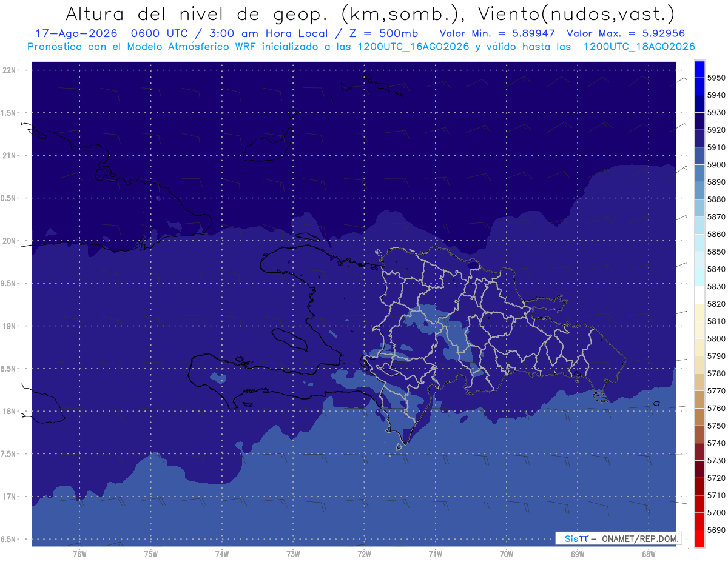Image resolution: width=728 pixels, height=562 pixels.
Task: Click the '5690' colorbar value
Action: click(x=716, y=530)
